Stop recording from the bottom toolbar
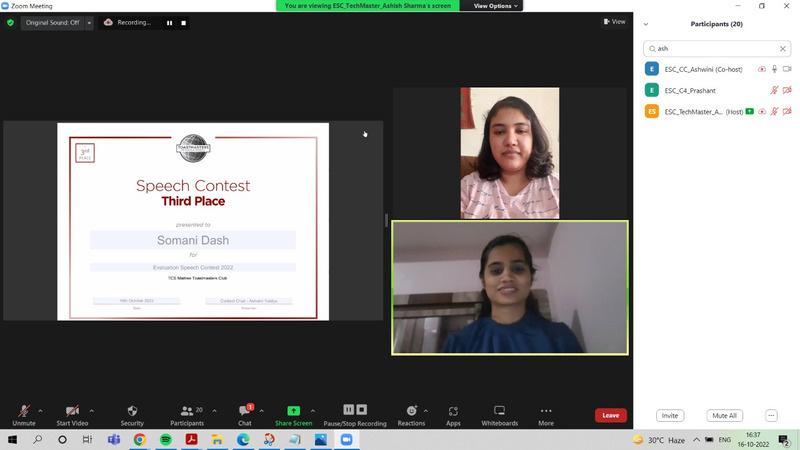 click(362, 410)
